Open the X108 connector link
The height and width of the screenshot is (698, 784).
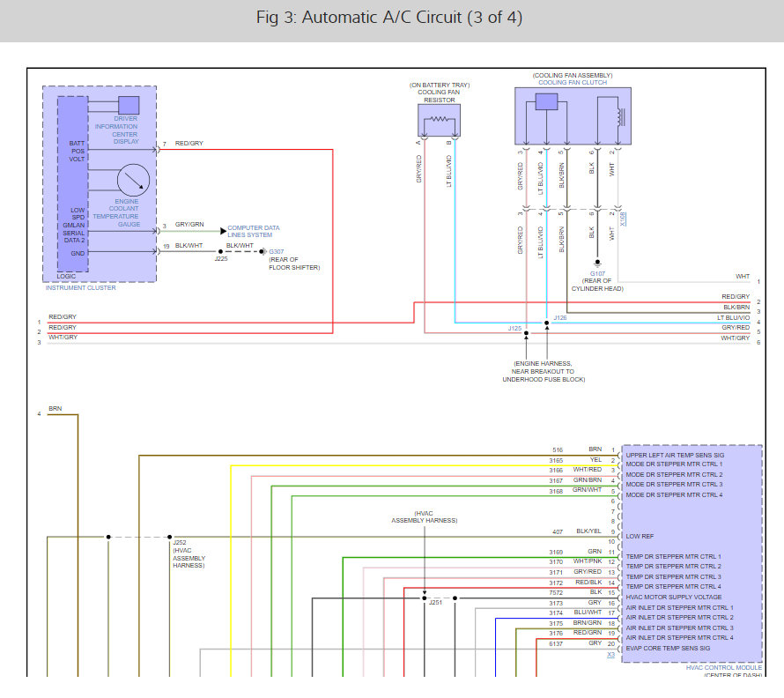point(623,219)
